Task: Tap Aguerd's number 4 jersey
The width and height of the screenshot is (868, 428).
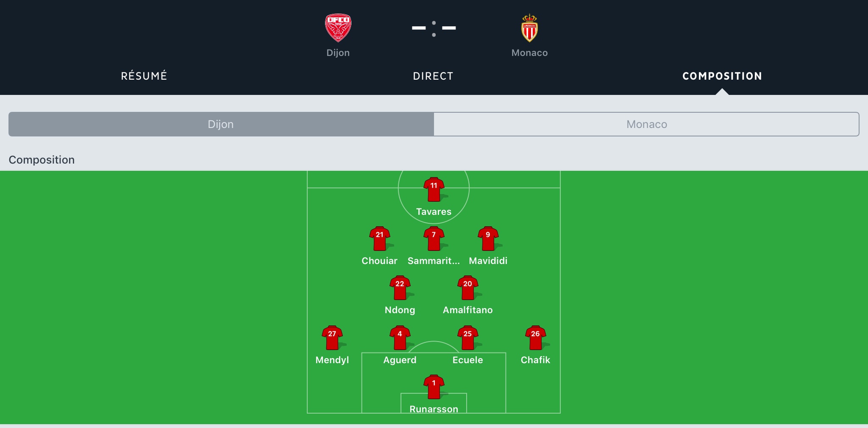Action: pos(400,337)
